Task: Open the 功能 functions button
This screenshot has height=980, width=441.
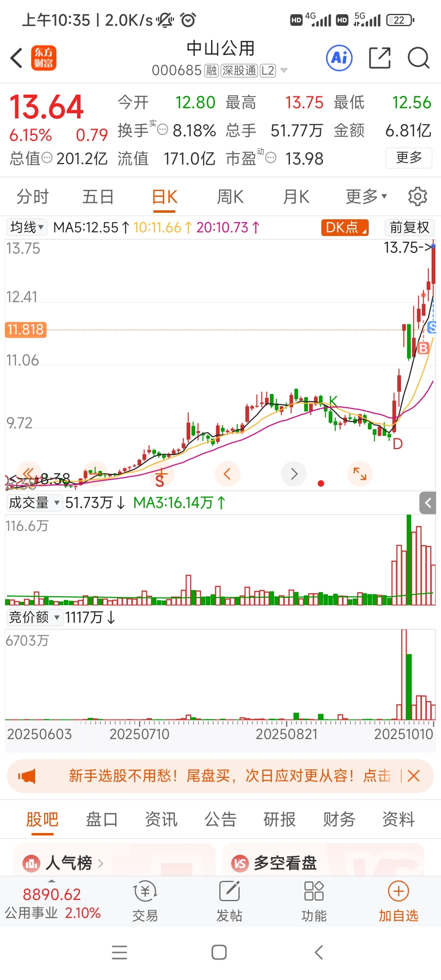Action: click(314, 902)
